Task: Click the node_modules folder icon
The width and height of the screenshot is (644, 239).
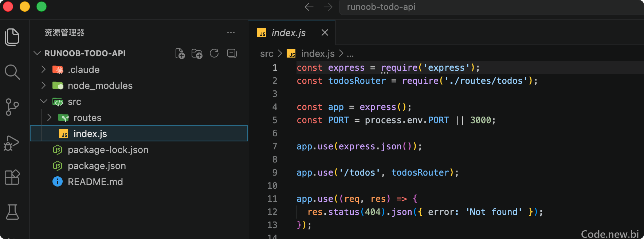Action: point(58,86)
